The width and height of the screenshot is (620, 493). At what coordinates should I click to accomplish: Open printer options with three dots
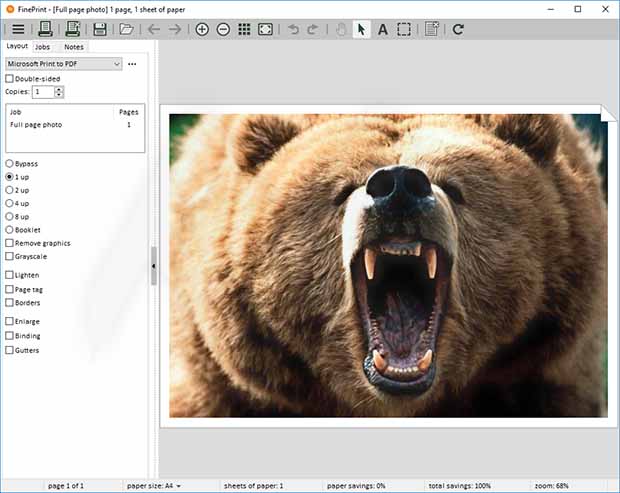pos(132,64)
